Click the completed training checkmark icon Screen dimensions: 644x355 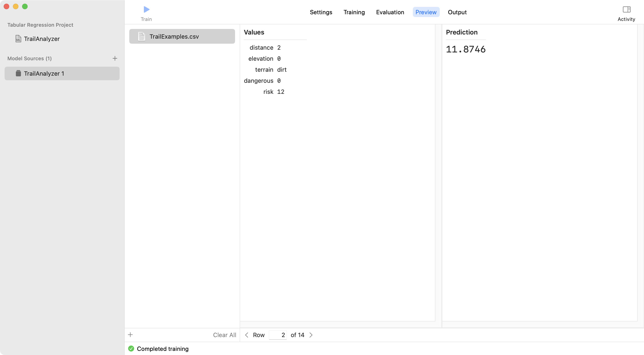131,349
